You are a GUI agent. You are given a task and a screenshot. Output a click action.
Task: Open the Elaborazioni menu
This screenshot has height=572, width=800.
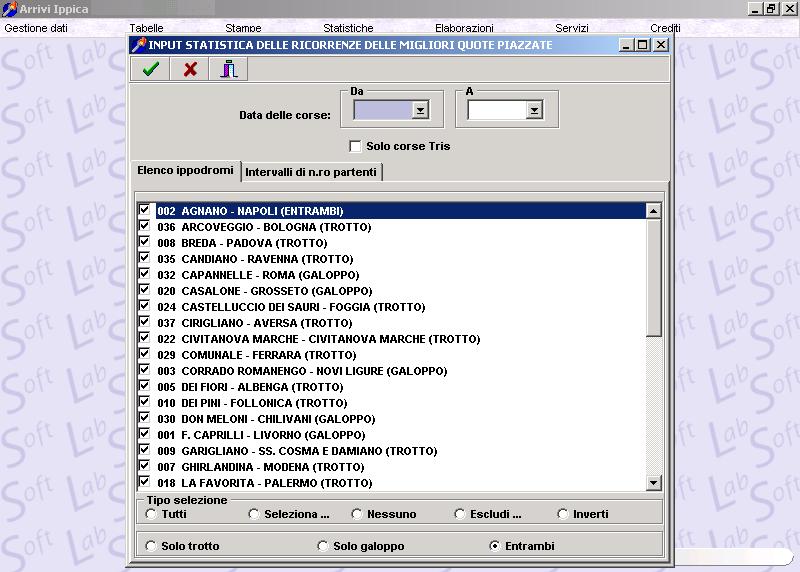tap(464, 28)
